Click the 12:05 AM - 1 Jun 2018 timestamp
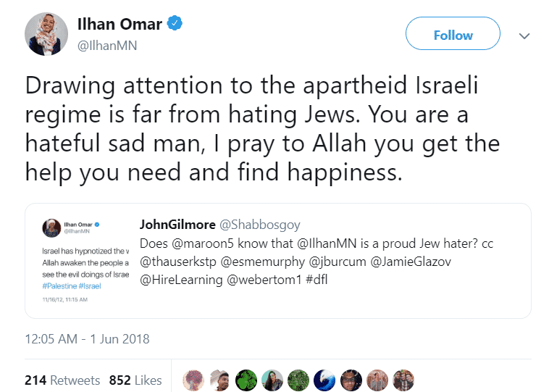 coord(87,338)
